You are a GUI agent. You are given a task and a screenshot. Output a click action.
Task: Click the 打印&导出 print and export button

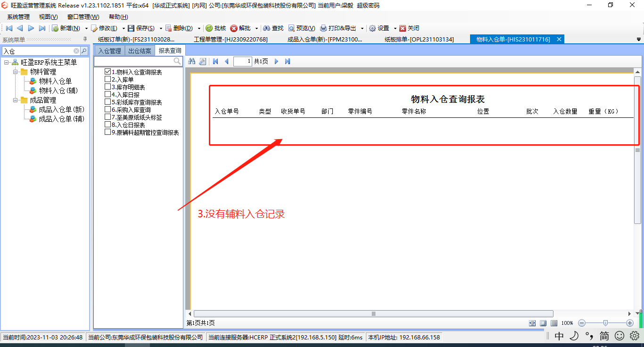click(338, 28)
